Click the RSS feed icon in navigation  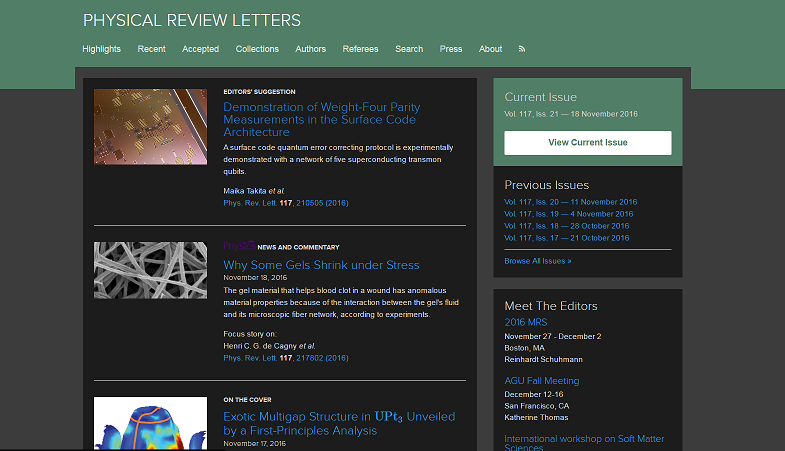click(x=522, y=49)
